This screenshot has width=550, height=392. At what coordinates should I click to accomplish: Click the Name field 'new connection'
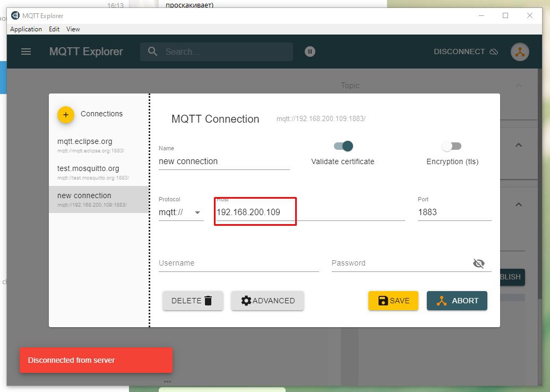[x=224, y=161]
